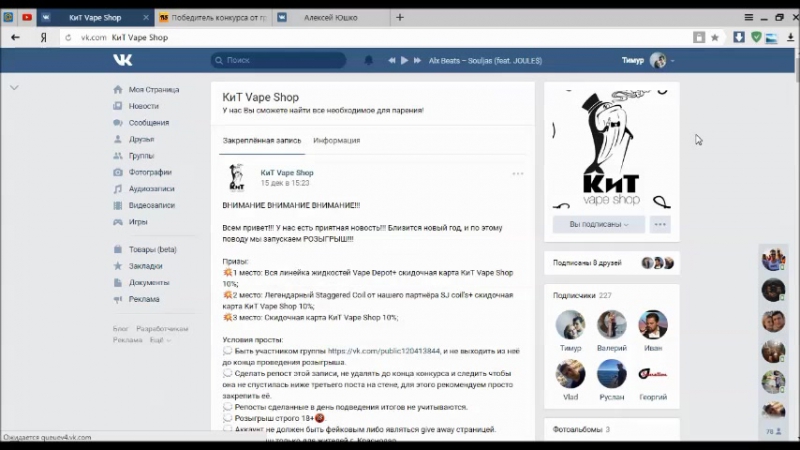The height and width of the screenshot is (450, 800).
Task: Skip to previous audio track
Action: click(x=391, y=60)
